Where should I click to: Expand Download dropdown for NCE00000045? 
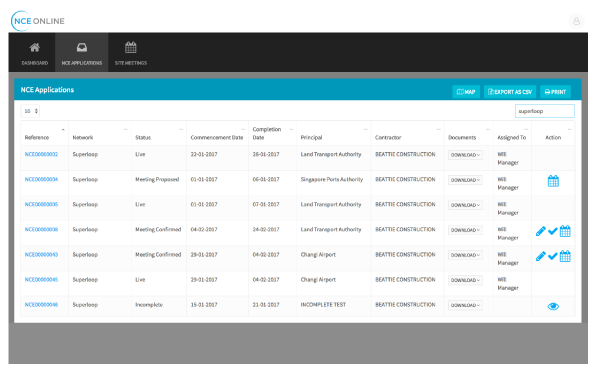click(x=465, y=280)
